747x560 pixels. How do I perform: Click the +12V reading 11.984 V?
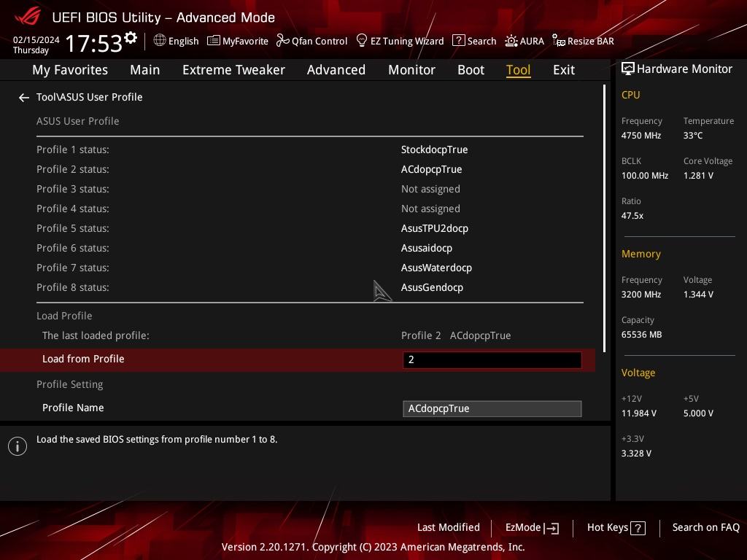[x=639, y=413]
